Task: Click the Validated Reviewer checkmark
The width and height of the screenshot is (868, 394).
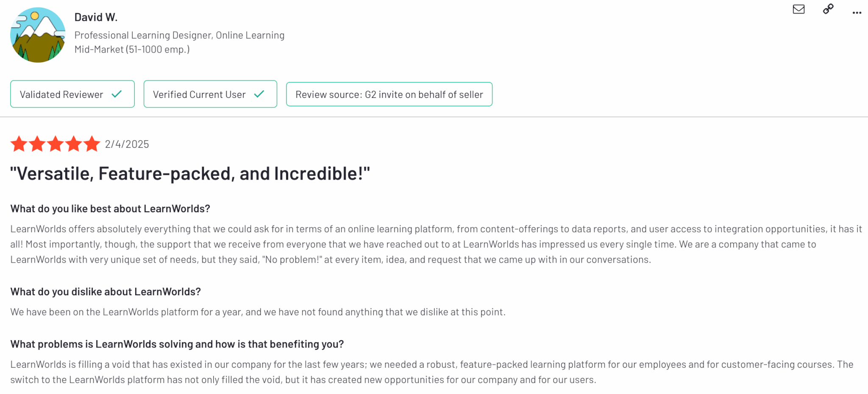Action: [x=117, y=94]
